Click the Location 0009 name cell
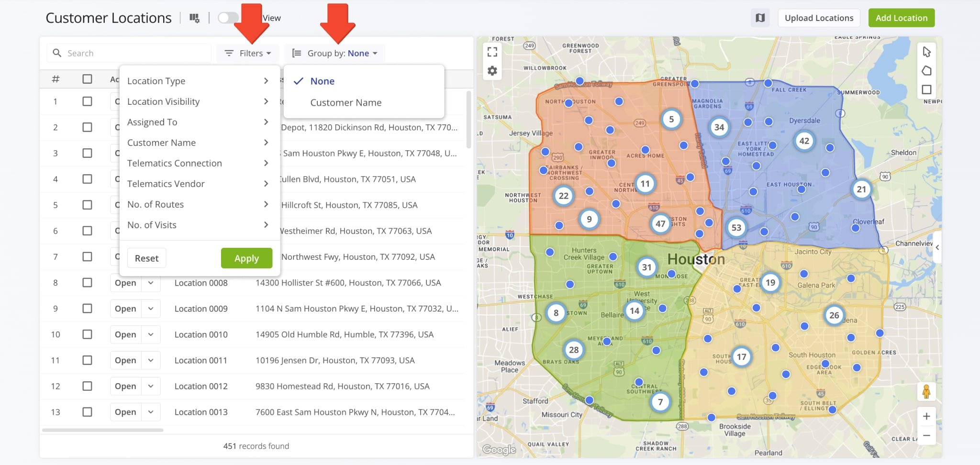Image resolution: width=980 pixels, height=465 pixels. pyautogui.click(x=201, y=309)
